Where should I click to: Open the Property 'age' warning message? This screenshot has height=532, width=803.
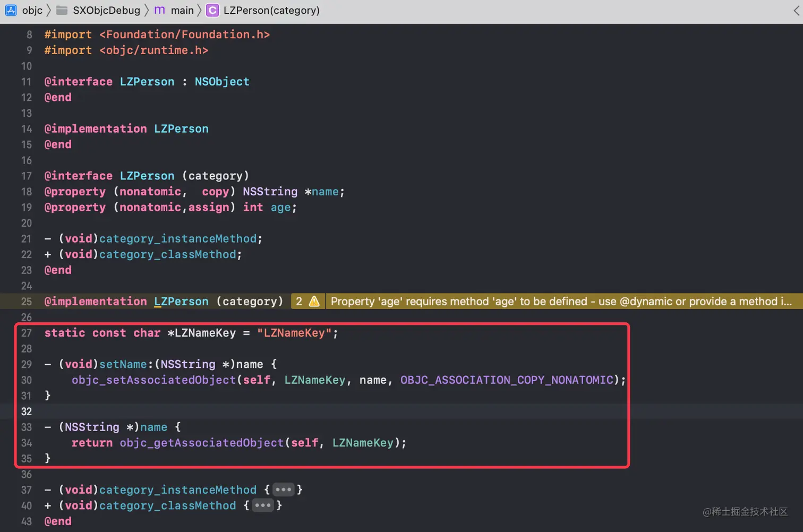coord(561,302)
